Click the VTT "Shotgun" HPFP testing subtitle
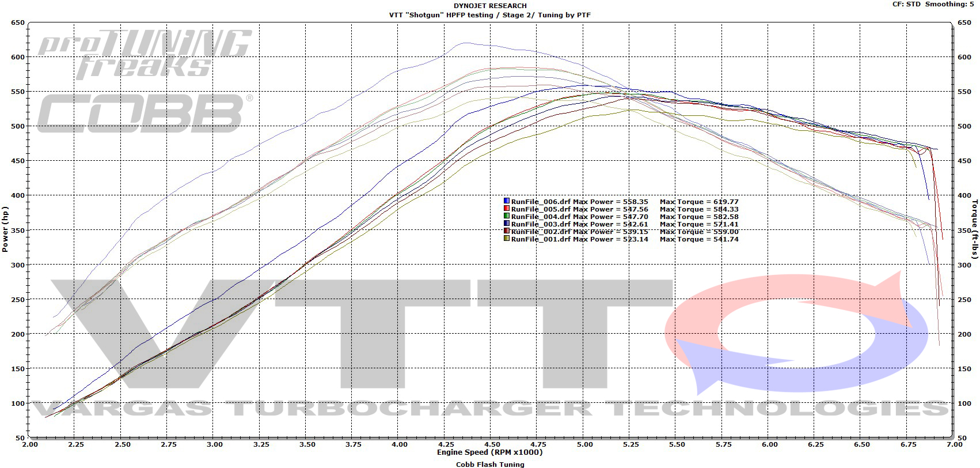The width and height of the screenshot is (980, 468). pyautogui.click(x=490, y=15)
